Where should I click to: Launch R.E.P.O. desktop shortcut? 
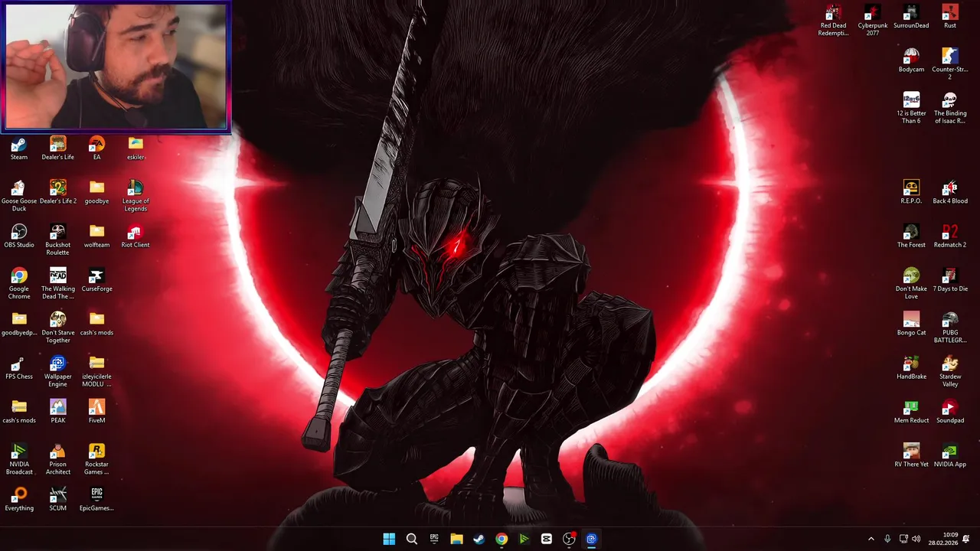click(911, 192)
